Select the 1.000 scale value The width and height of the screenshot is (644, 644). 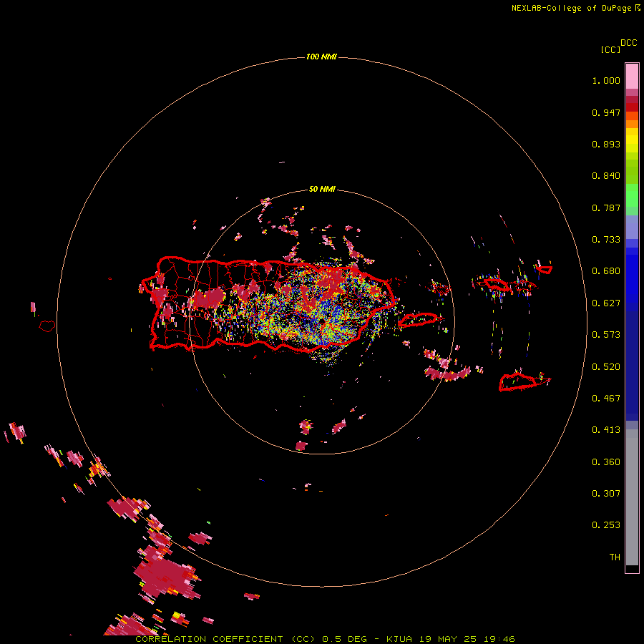pyautogui.click(x=606, y=80)
